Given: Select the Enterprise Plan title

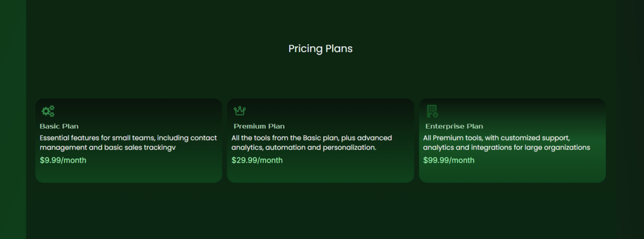Looking at the screenshot, I should click(x=454, y=126).
